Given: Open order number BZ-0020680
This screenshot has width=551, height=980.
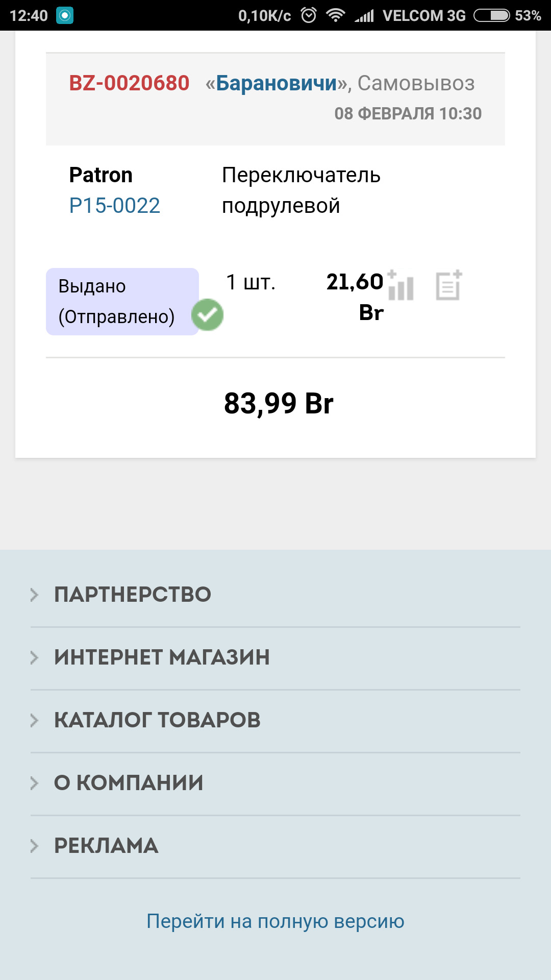Looking at the screenshot, I should (x=129, y=83).
